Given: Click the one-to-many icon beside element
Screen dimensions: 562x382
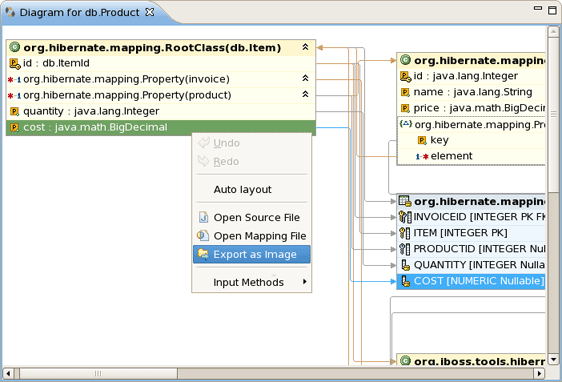Looking at the screenshot, I should tap(422, 157).
